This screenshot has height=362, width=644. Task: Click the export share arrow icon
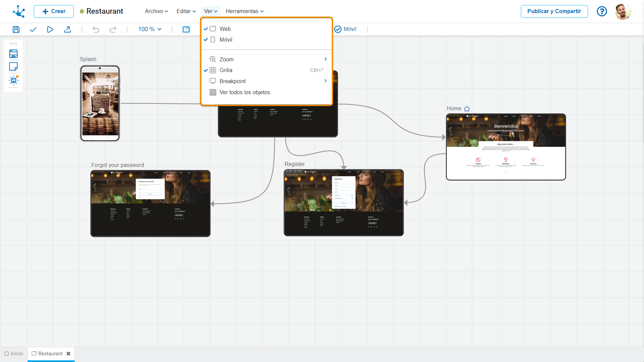point(67,29)
